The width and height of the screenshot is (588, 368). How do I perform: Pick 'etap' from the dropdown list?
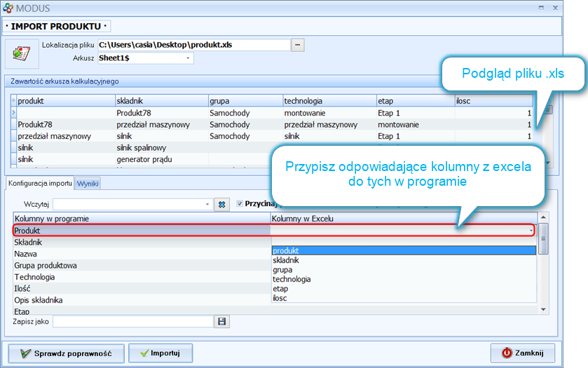coord(404,289)
